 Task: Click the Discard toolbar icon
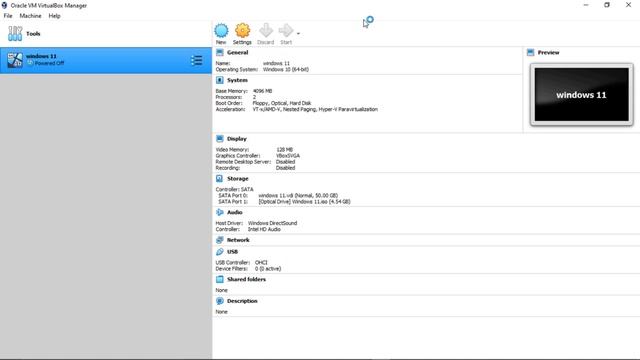(266, 31)
